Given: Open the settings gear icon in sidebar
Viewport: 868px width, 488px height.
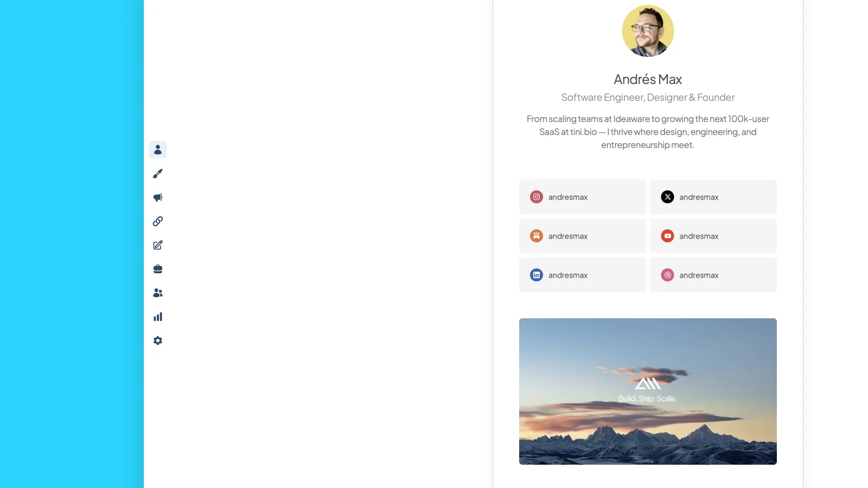Looking at the screenshot, I should [158, 341].
